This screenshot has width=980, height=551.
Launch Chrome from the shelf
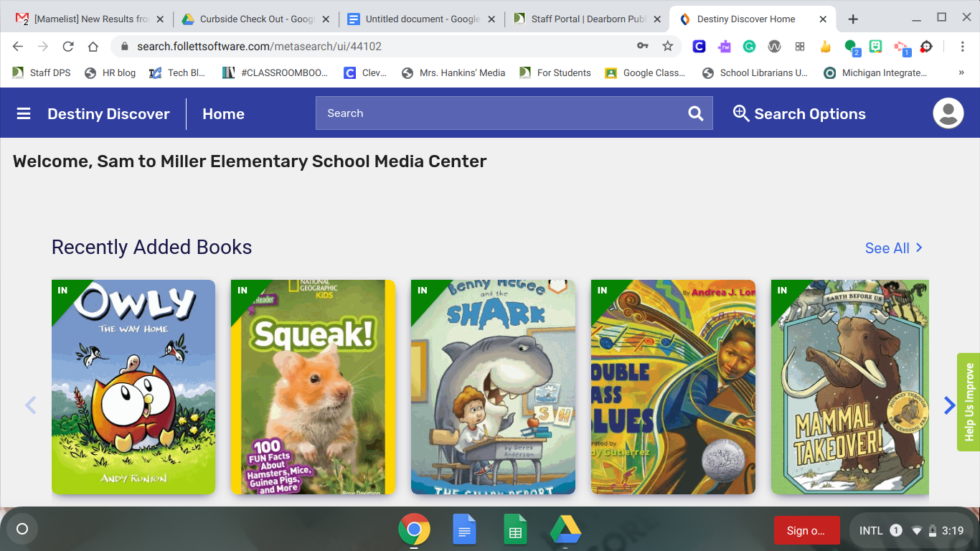point(414,531)
